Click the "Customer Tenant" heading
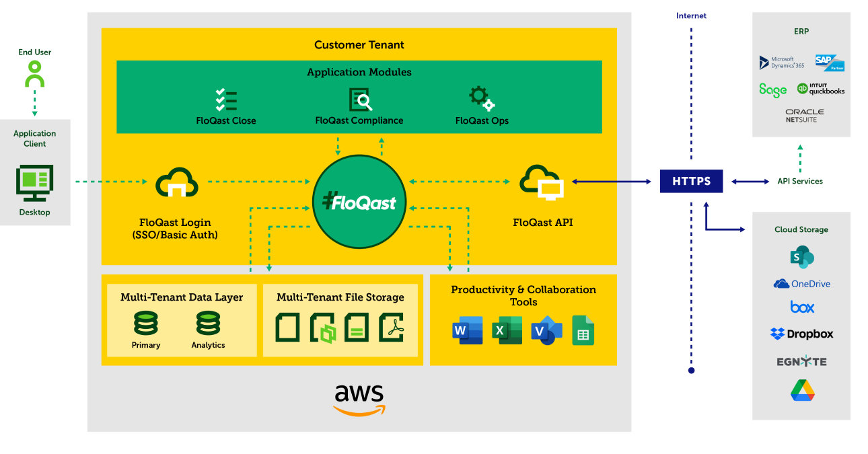The image size is (868, 454). point(359,45)
